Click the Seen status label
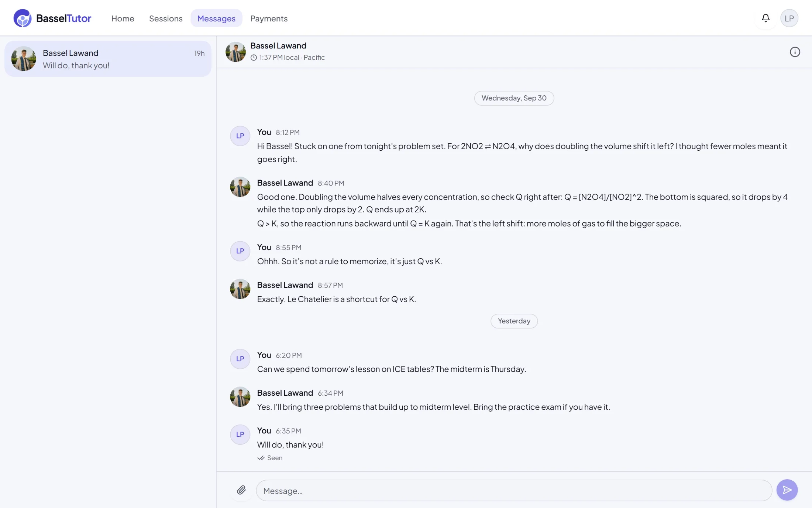This screenshot has height=508, width=812. [275, 458]
